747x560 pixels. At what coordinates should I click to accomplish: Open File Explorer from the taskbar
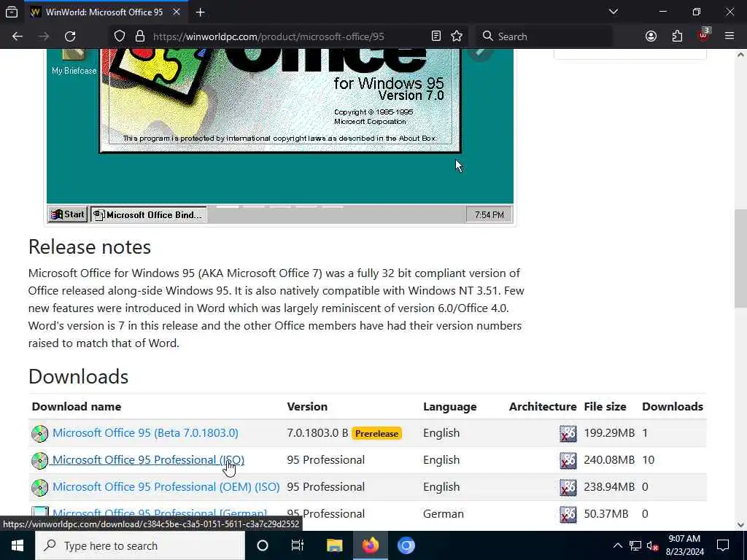click(x=334, y=545)
